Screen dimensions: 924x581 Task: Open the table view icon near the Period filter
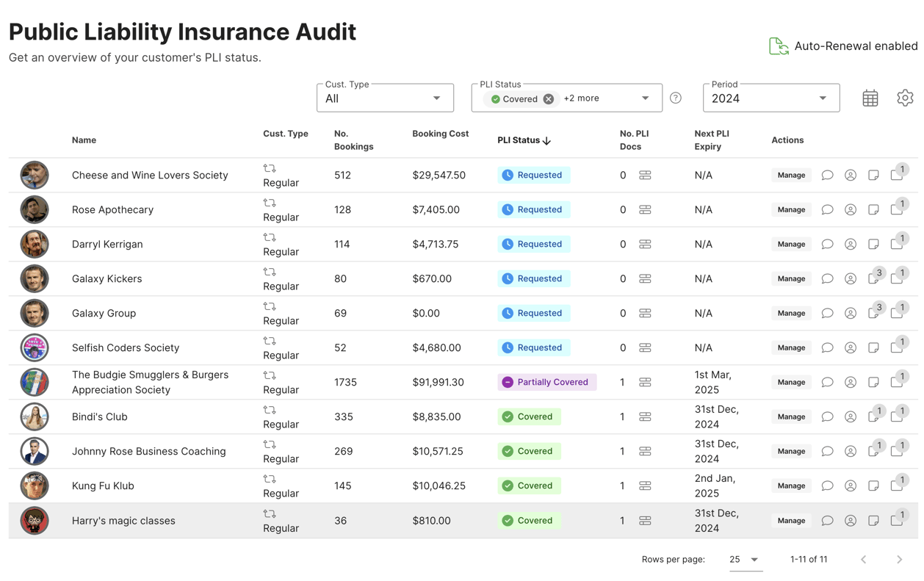coord(870,97)
